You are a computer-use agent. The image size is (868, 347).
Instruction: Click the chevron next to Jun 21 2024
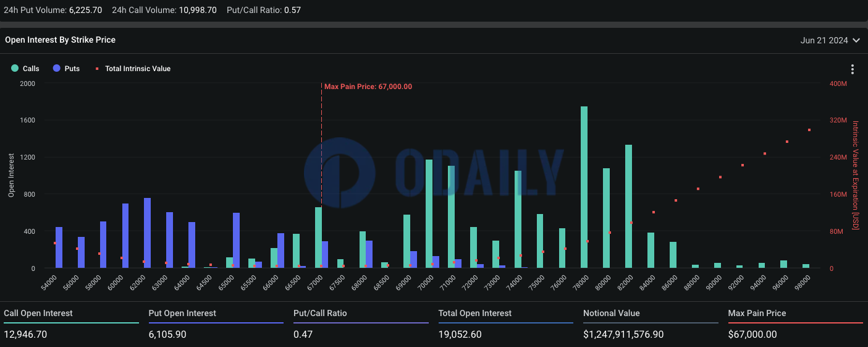click(856, 40)
